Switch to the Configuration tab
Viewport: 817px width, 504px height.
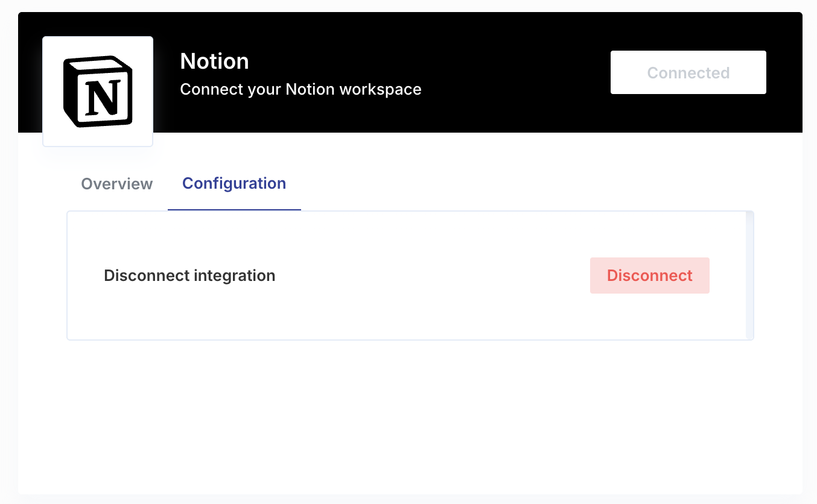(x=234, y=183)
